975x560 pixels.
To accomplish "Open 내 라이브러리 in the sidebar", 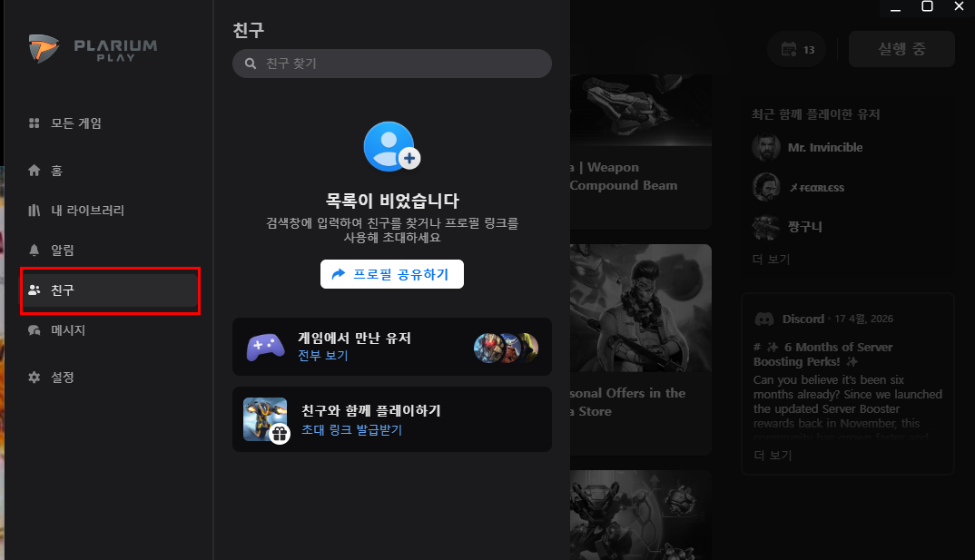I will 87,211.
